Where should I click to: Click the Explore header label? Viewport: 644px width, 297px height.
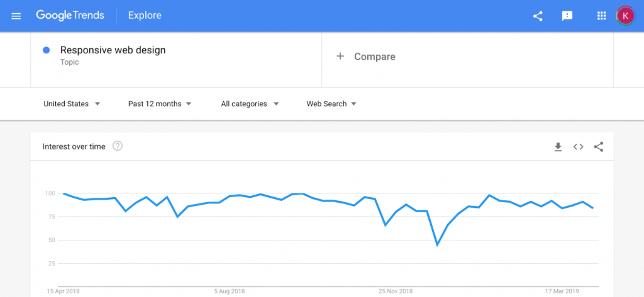[145, 16]
